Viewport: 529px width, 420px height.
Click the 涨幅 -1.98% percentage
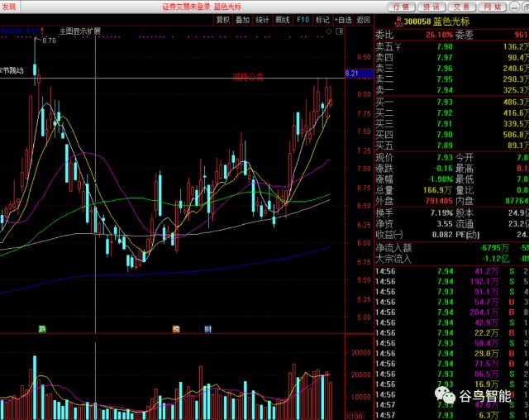[441, 179]
